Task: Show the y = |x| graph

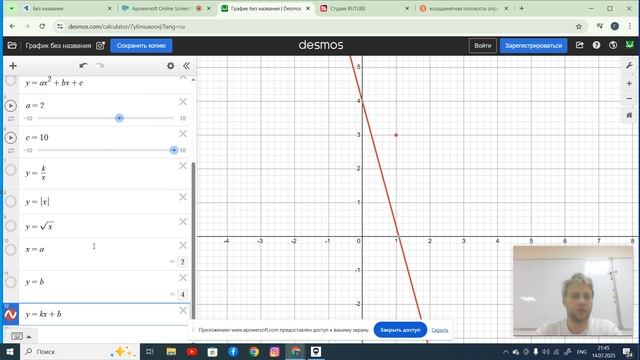Action: (x=11, y=201)
